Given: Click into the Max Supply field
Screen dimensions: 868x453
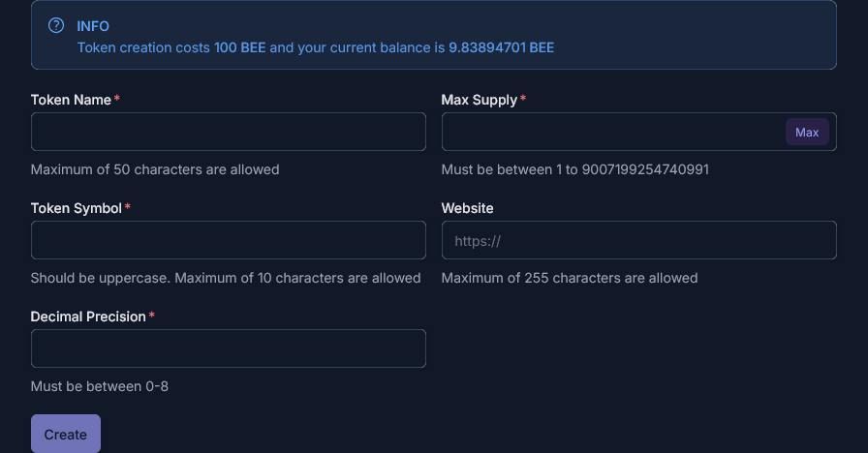Looking at the screenshot, I should coord(612,132).
